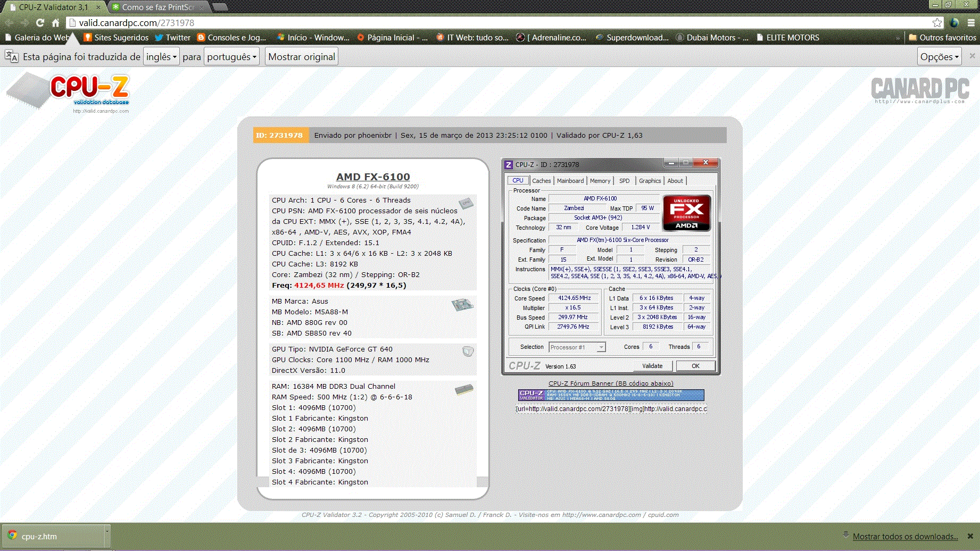Click the Validate button in CPU-Z
The height and width of the screenshot is (551, 980).
[652, 366]
